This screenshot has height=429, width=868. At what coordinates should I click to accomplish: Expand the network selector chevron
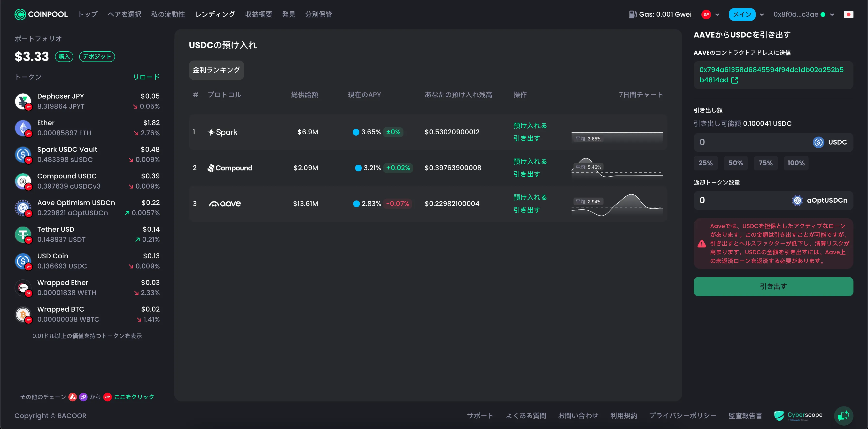(x=717, y=15)
